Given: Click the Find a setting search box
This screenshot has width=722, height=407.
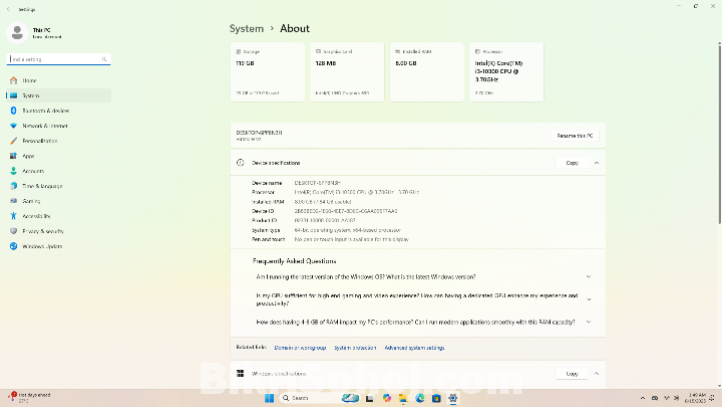Looking at the screenshot, I should tap(58, 59).
